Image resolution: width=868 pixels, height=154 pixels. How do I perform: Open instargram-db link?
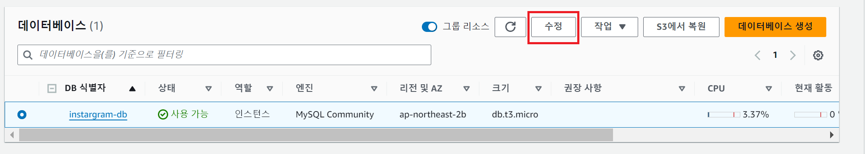coord(98,114)
